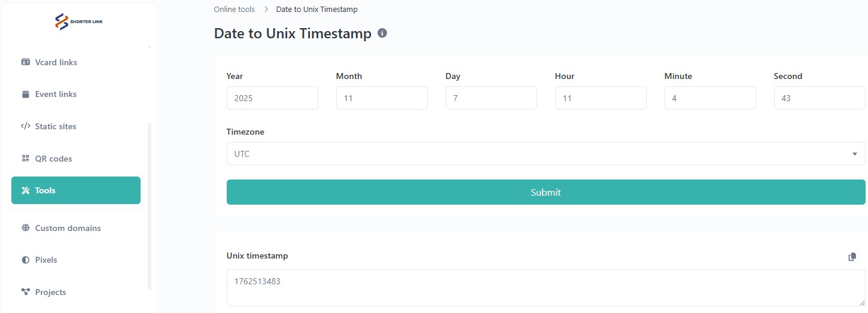The image size is (868, 313).
Task: Go to Online tools breadcrumb
Action: pyautogui.click(x=234, y=10)
